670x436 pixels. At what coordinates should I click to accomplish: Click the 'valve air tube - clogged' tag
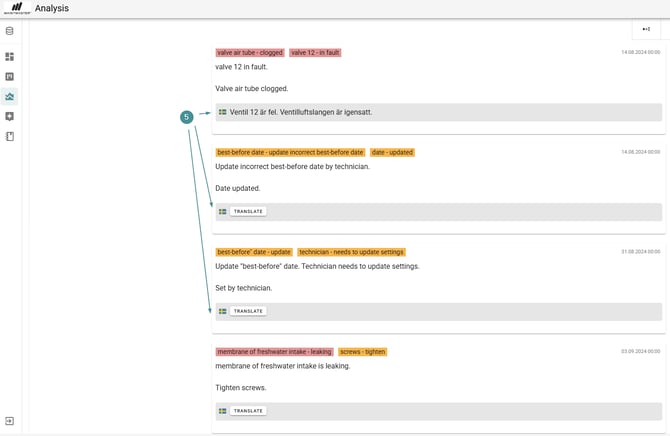[250, 53]
